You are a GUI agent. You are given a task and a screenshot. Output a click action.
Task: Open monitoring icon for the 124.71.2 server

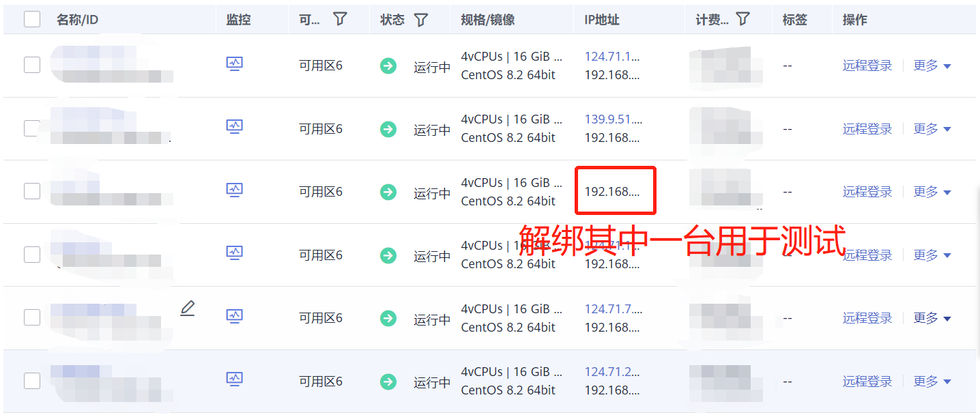[x=235, y=379]
